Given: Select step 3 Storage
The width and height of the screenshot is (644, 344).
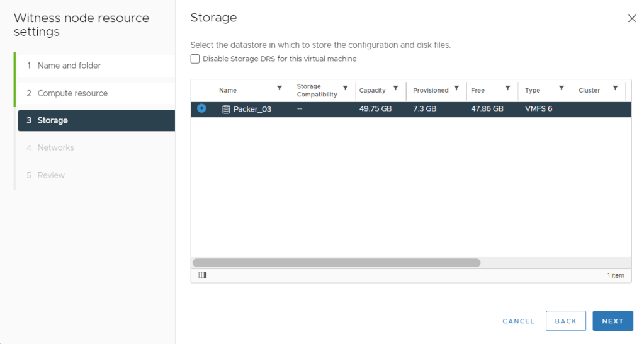Looking at the screenshot, I should point(53,120).
